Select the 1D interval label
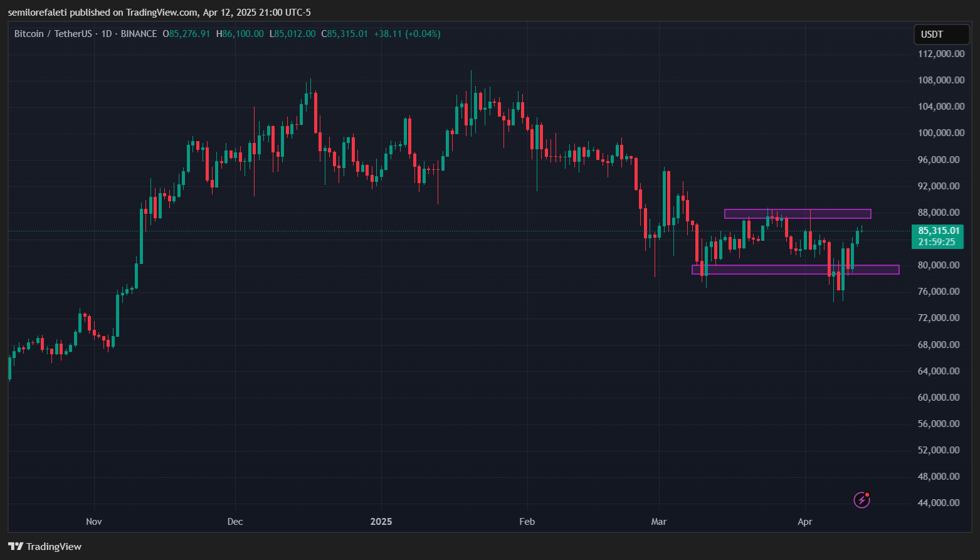980x560 pixels. point(106,34)
